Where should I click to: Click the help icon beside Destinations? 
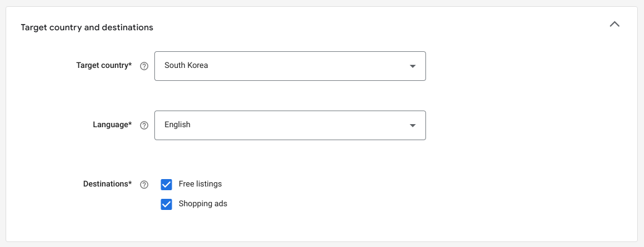(x=144, y=185)
